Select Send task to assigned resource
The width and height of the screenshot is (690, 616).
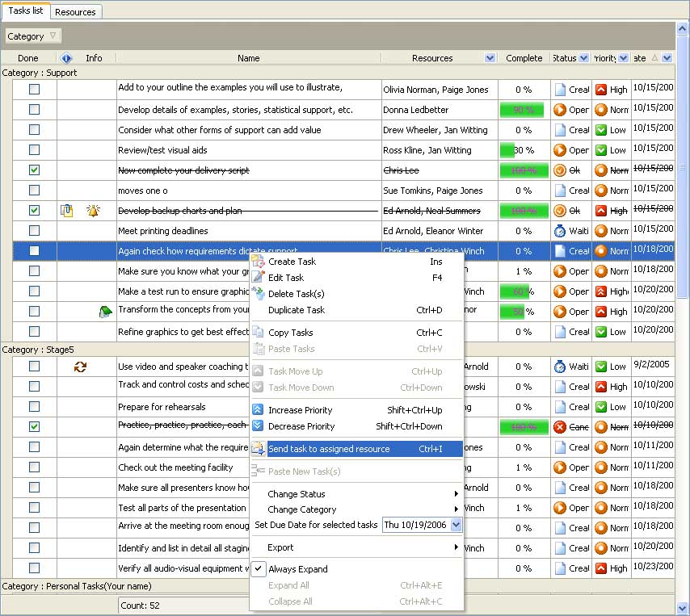(x=329, y=449)
